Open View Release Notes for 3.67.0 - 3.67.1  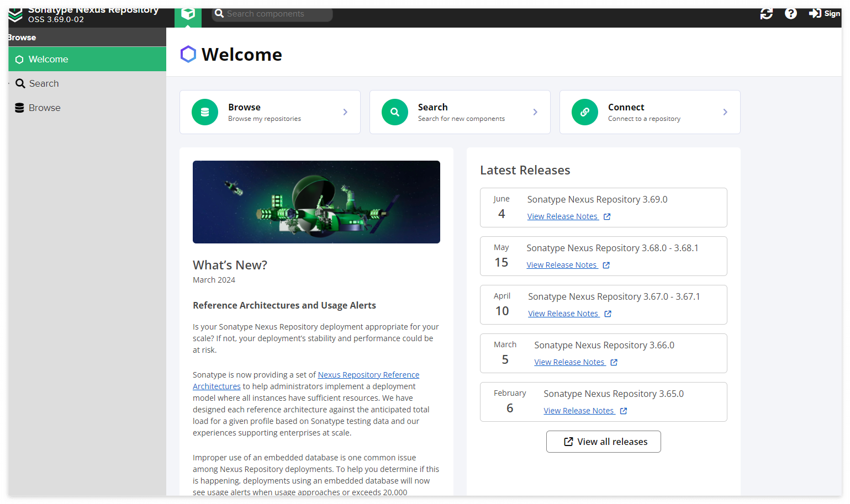click(564, 314)
